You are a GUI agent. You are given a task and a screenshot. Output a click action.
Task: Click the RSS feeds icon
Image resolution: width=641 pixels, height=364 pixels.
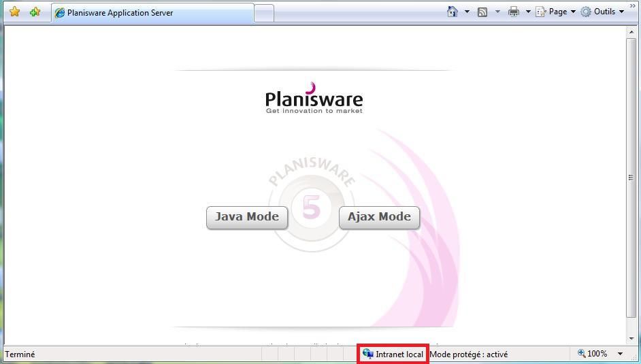pos(482,12)
